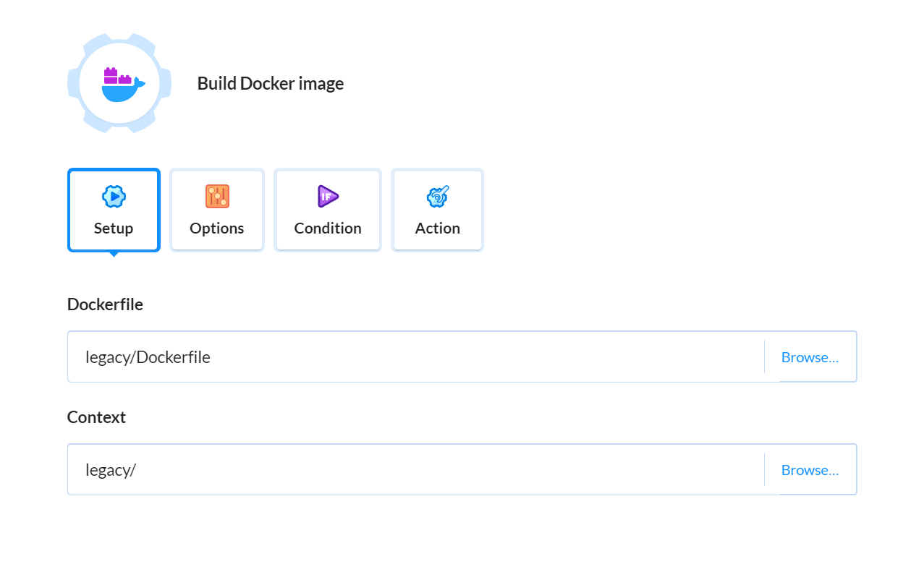Image resolution: width=924 pixels, height=564 pixels.
Task: Click the Dockerfile path input field
Action: click(x=416, y=356)
